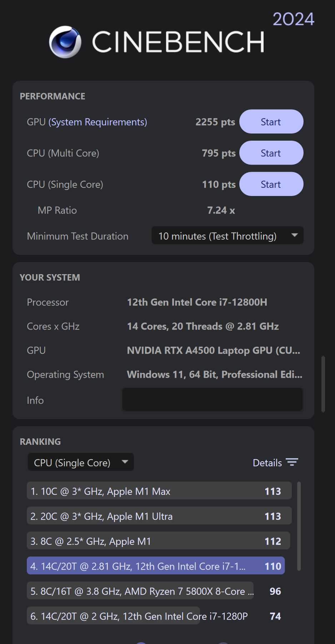Select the 8C Apple M1 ranking entry
The height and width of the screenshot is (644, 335).
click(158, 541)
